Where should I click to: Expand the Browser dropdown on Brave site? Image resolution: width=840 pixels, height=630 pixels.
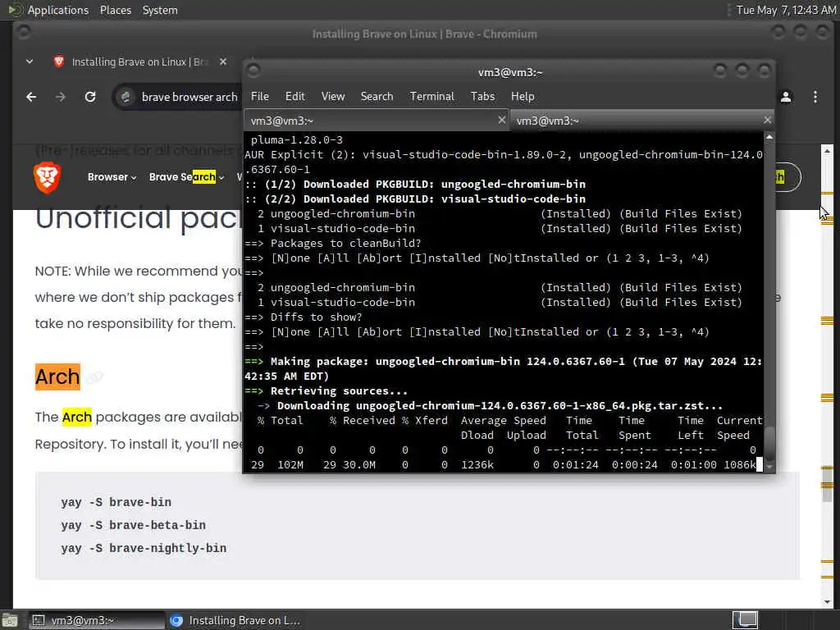pos(112,177)
